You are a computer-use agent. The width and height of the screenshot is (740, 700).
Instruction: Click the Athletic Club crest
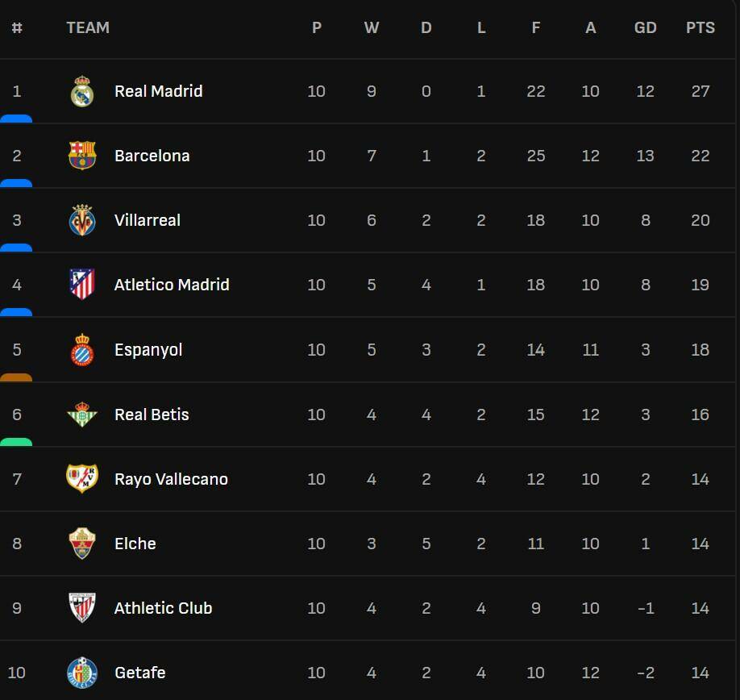(81, 608)
